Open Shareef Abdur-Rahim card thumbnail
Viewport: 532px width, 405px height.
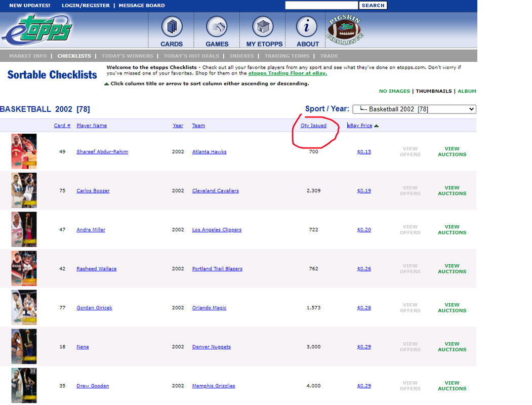pos(24,151)
